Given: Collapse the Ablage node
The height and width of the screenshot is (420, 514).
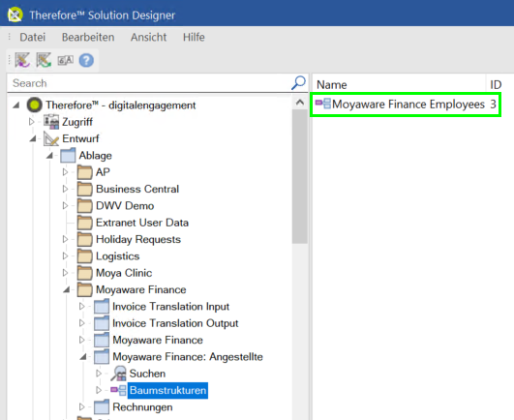Looking at the screenshot, I should coord(49,156).
